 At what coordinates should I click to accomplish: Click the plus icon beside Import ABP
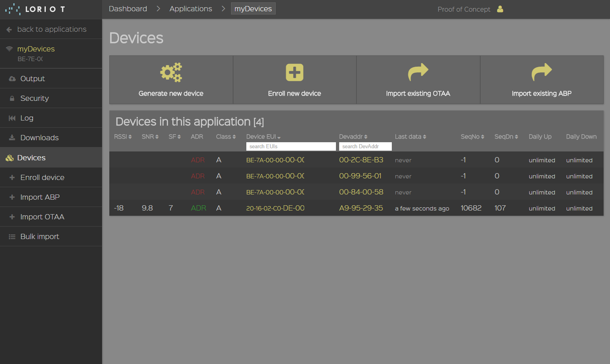tap(12, 197)
